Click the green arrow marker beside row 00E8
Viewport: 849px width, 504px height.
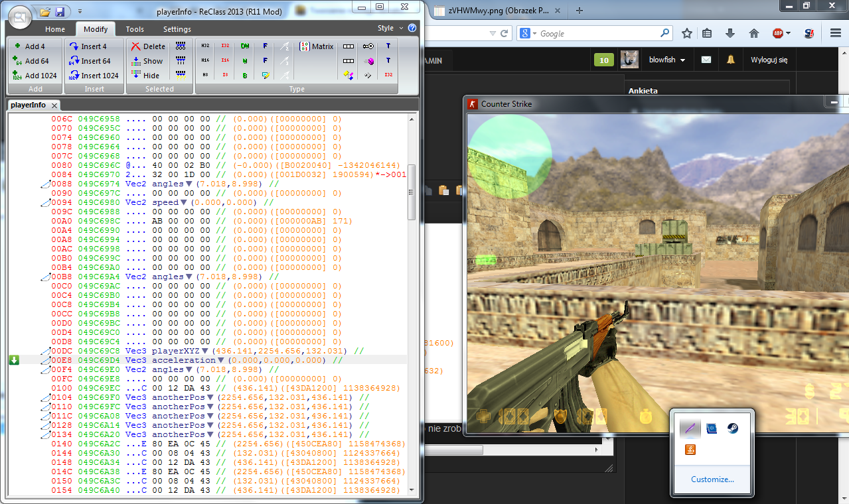point(14,360)
